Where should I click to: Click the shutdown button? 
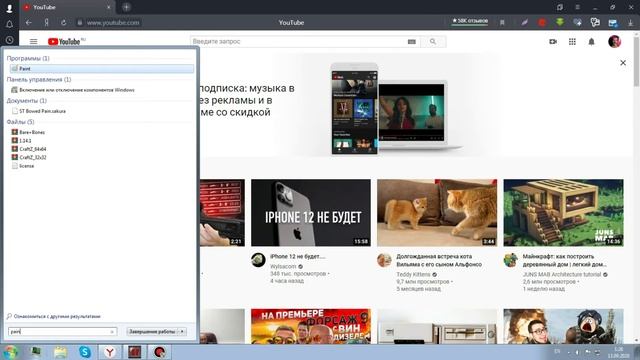152,331
